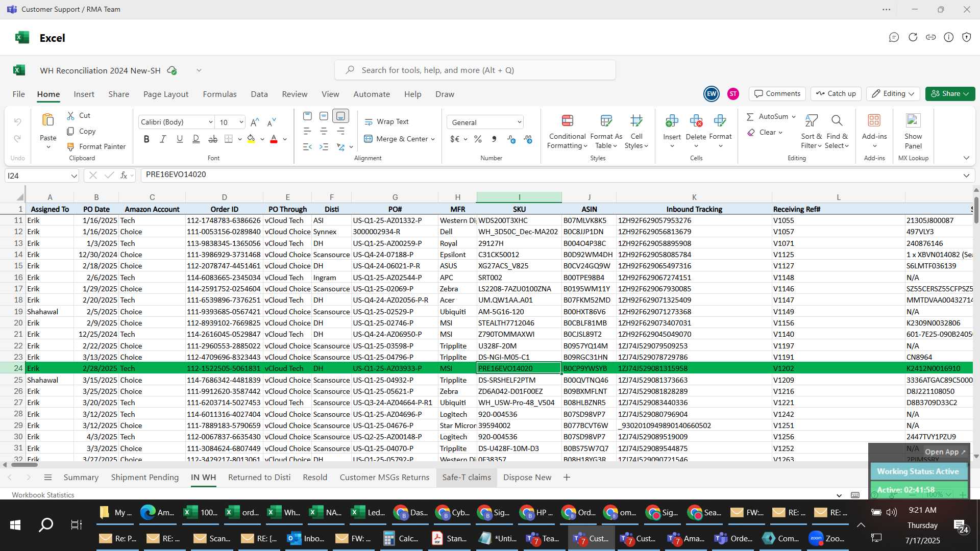Screen dimensions: 980x551
Task: Collapse the ribbon
Action: point(966,158)
